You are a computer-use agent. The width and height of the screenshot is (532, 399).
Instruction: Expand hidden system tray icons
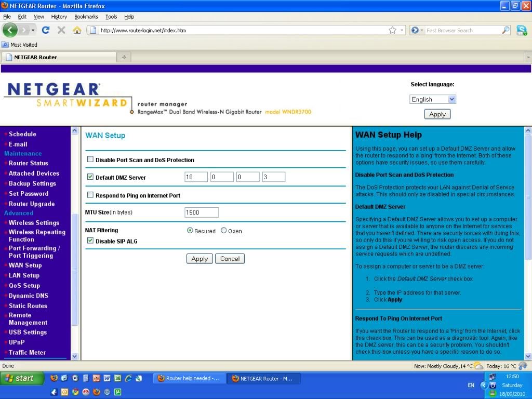point(484,385)
